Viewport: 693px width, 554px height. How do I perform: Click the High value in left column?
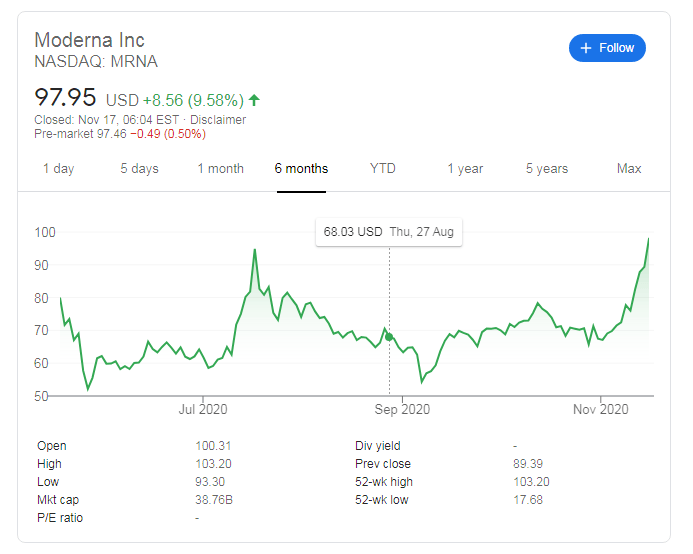point(213,464)
